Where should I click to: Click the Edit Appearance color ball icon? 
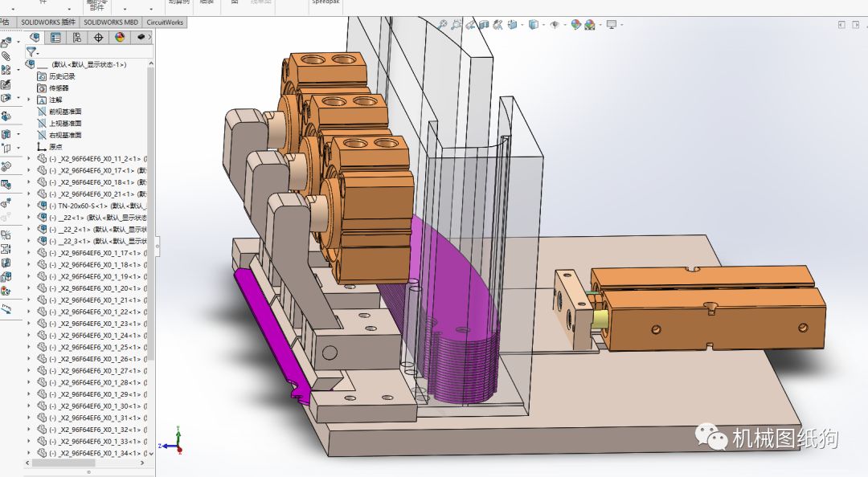(x=575, y=25)
